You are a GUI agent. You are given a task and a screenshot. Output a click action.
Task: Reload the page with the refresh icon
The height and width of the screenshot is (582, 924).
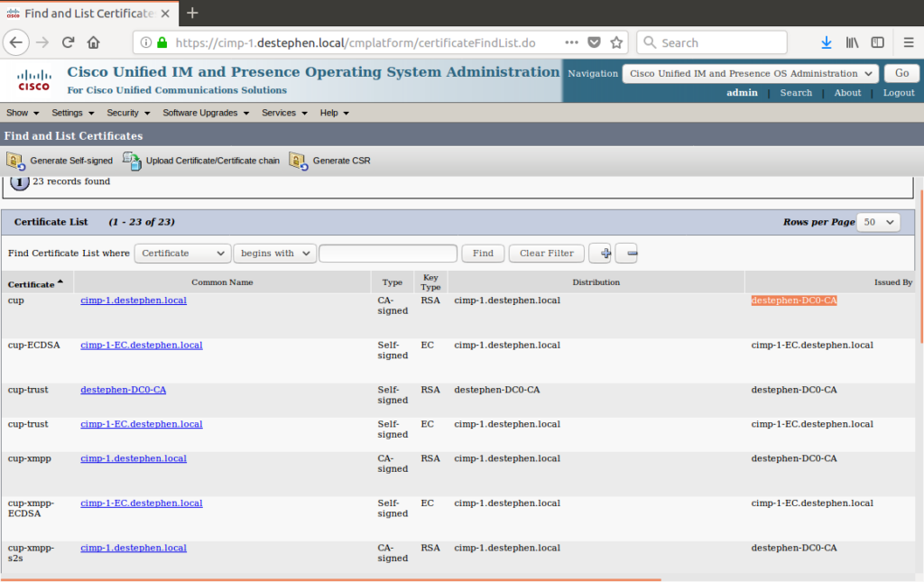tap(69, 42)
